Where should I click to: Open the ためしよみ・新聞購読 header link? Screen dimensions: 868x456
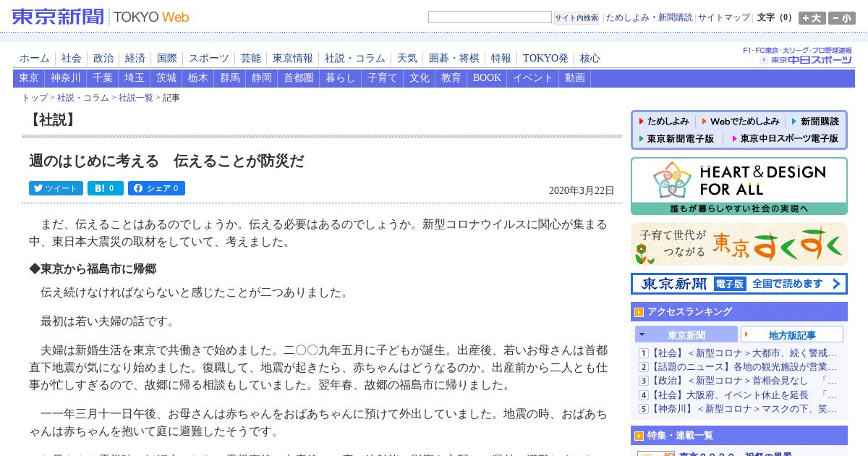click(x=649, y=17)
